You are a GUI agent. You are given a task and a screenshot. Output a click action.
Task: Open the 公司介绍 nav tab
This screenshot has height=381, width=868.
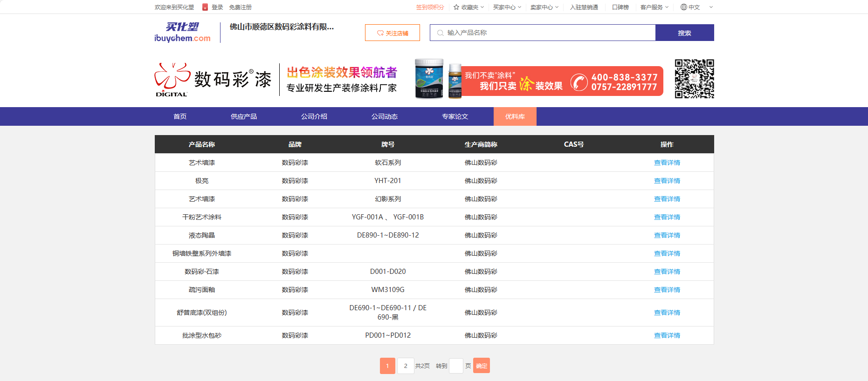[314, 116]
